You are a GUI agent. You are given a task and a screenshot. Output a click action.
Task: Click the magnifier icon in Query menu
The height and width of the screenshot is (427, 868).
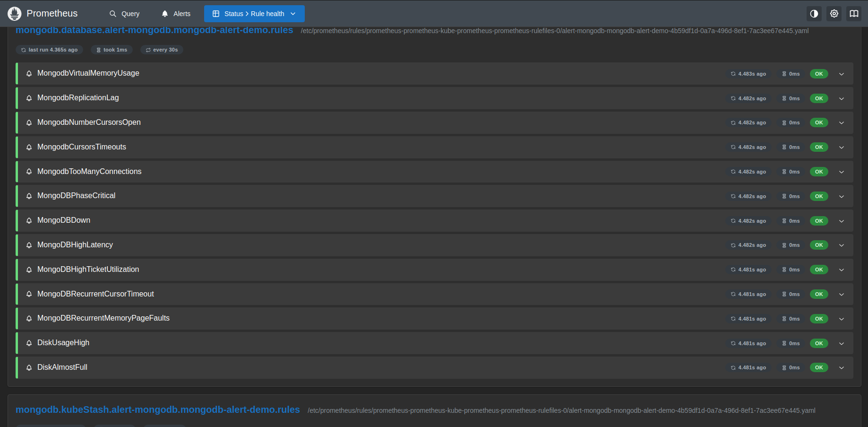point(113,14)
